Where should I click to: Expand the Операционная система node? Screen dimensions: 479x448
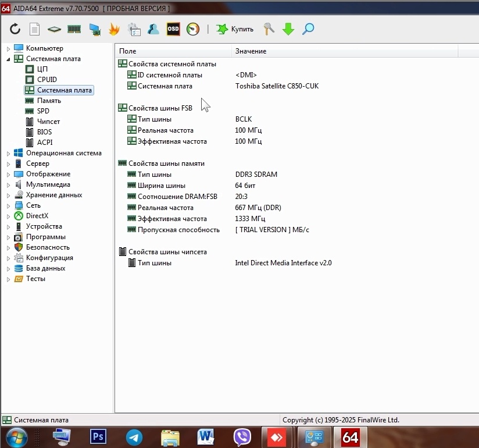(x=8, y=154)
